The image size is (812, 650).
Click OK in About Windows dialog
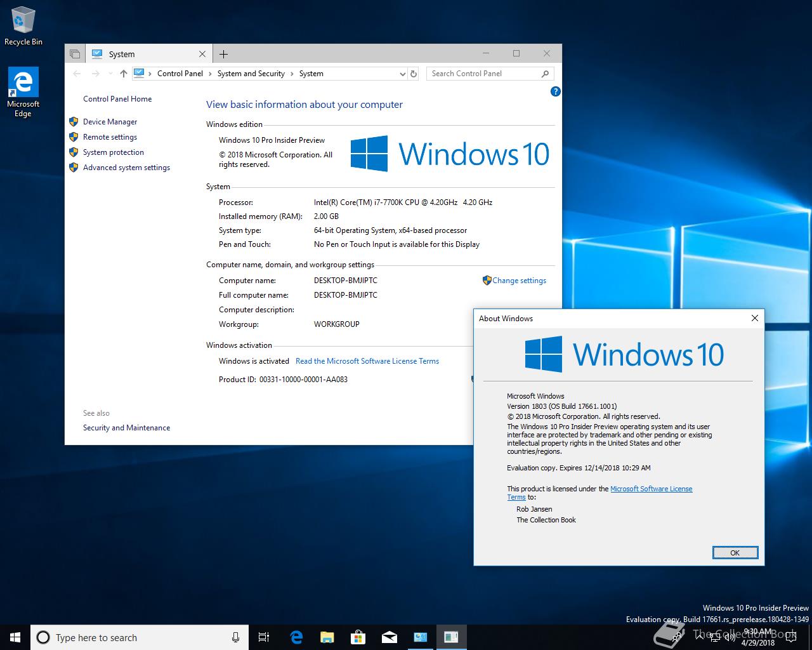tap(735, 552)
